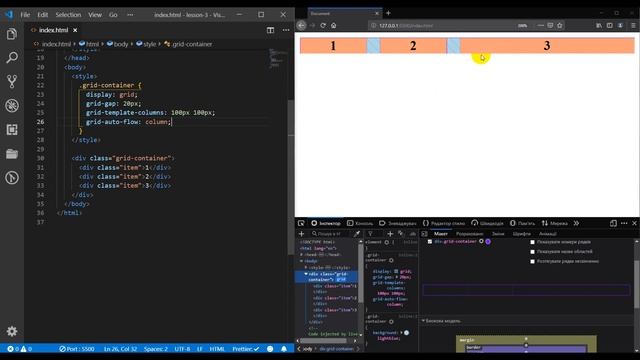Open the File menu
640x360 pixels.
tap(25, 15)
